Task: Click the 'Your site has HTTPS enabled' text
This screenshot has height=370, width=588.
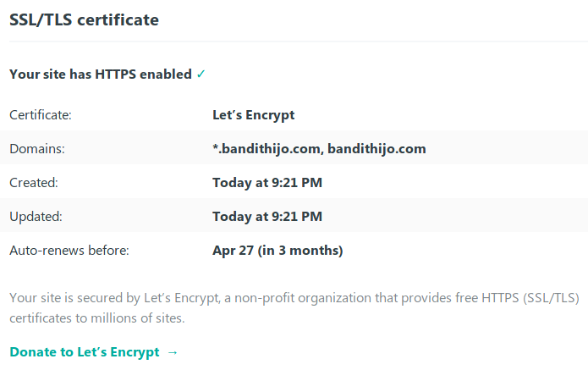Action: pyautogui.click(x=101, y=75)
